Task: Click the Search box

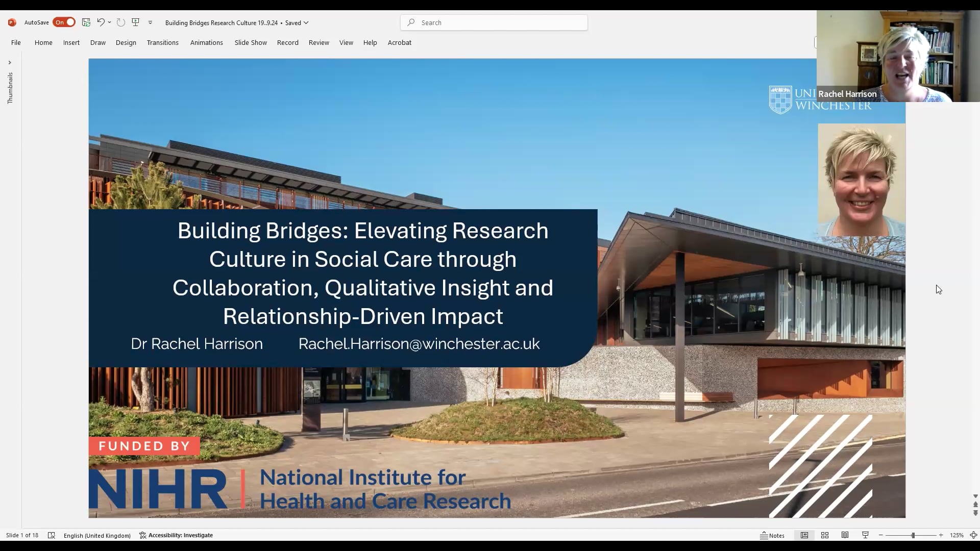Action: [x=494, y=22]
